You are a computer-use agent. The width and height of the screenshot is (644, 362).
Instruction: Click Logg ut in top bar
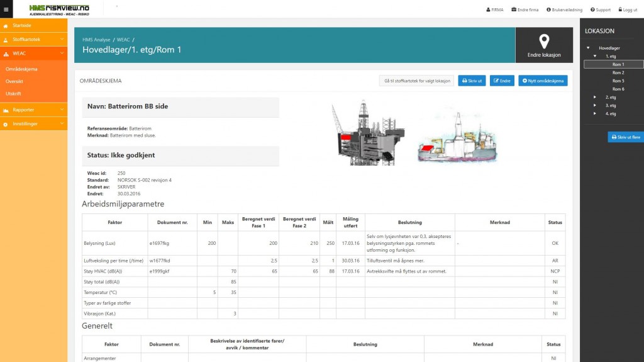(x=628, y=10)
